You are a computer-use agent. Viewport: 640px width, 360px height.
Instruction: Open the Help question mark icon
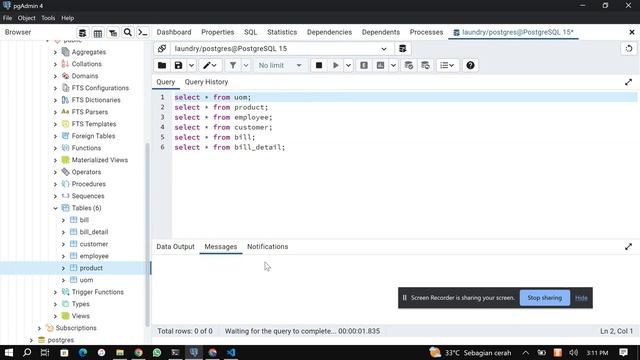pos(470,65)
